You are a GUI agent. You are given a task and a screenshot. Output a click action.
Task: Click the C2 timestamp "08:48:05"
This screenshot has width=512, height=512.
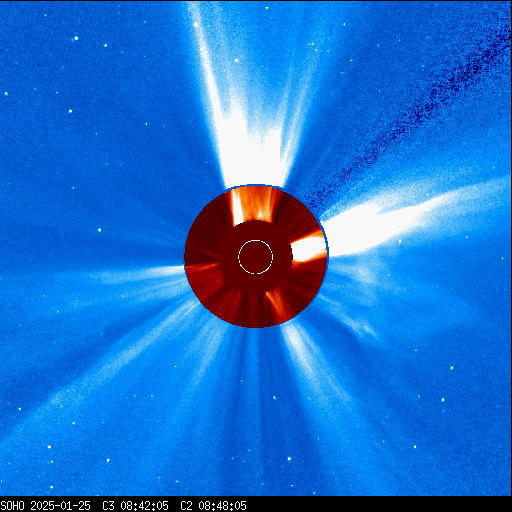[x=222, y=506]
